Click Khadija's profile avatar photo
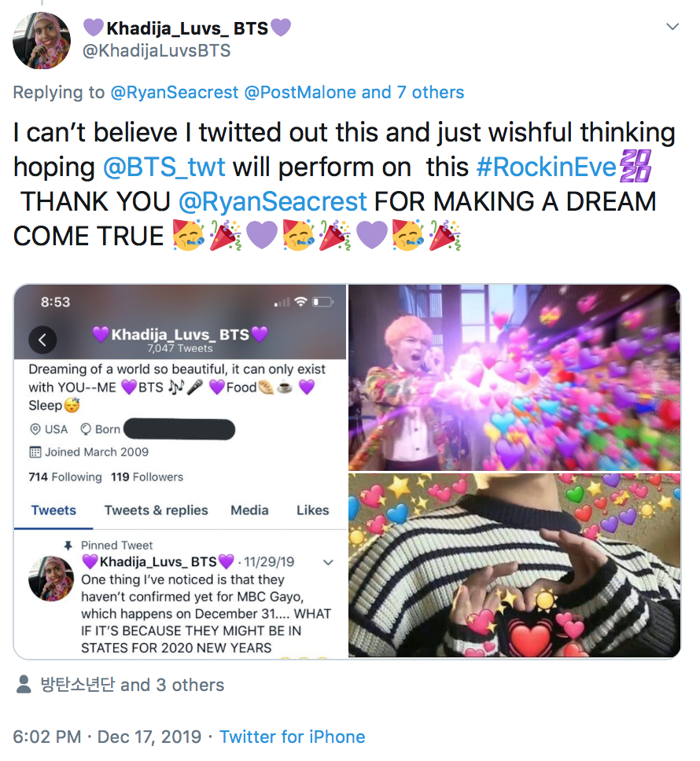 click(42, 41)
